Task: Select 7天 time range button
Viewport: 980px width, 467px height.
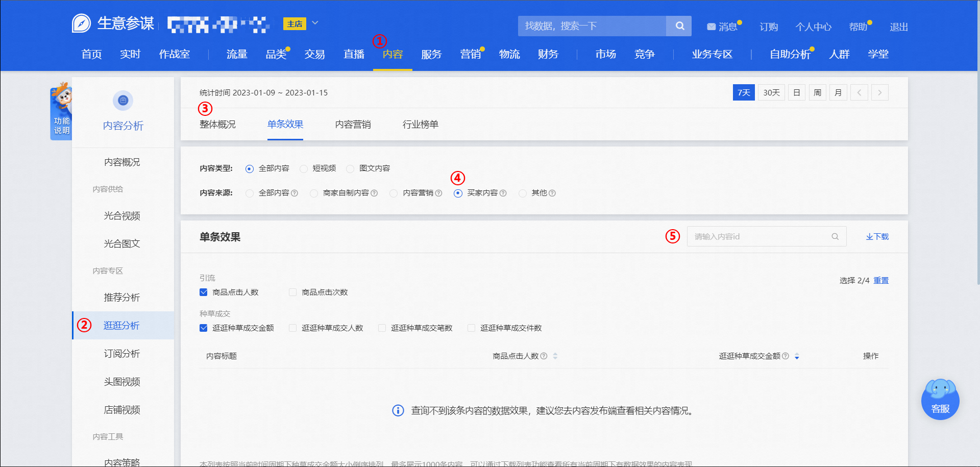Action: [x=744, y=92]
